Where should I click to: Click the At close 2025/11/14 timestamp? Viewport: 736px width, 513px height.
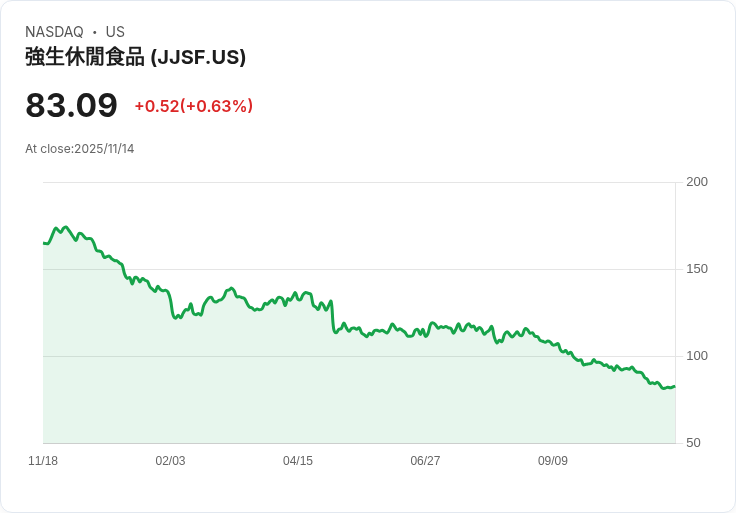click(x=79, y=149)
